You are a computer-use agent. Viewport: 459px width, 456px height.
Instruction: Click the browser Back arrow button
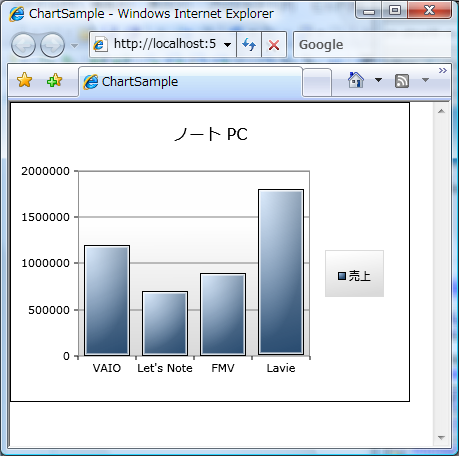[x=23, y=45]
